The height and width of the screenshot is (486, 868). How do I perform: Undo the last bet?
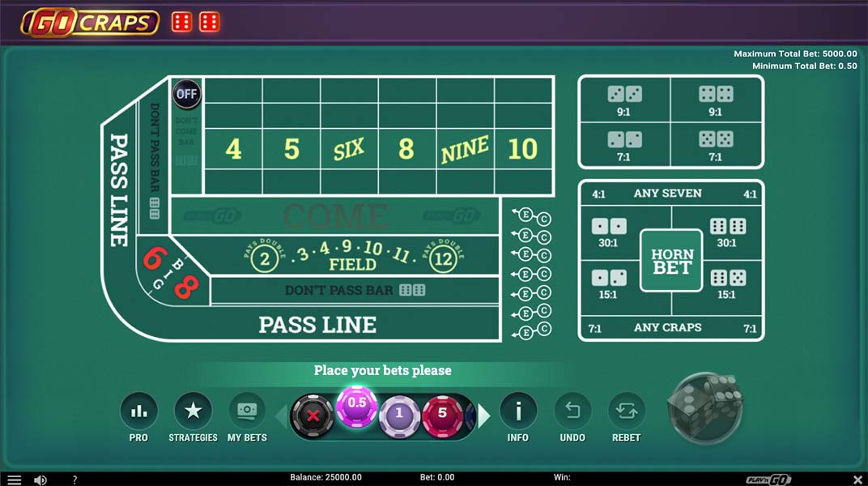click(572, 411)
